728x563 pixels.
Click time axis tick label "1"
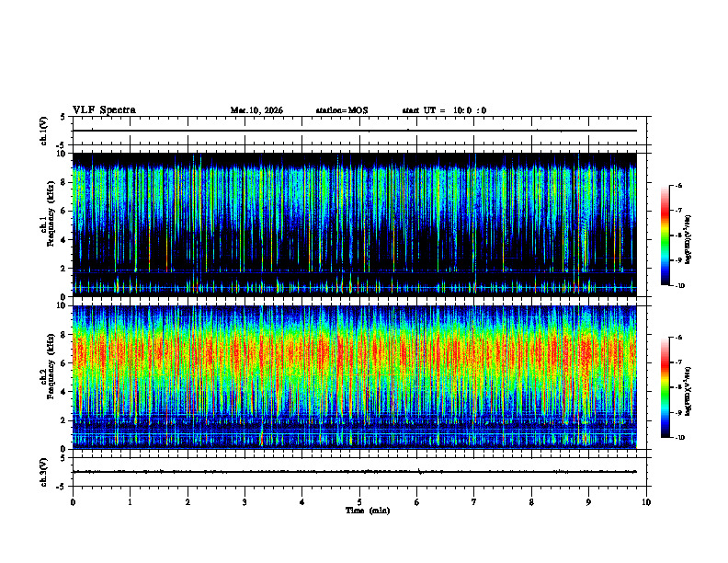[131, 502]
